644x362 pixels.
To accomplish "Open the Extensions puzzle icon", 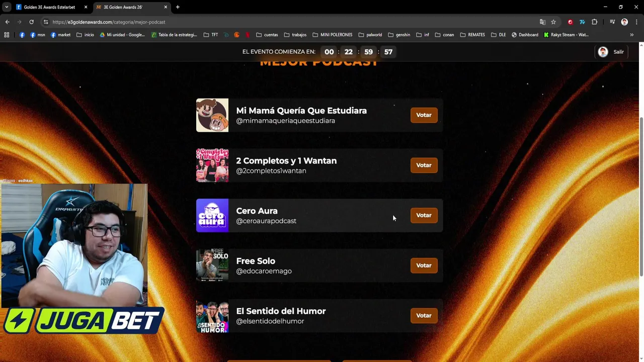I will click(x=594, y=22).
